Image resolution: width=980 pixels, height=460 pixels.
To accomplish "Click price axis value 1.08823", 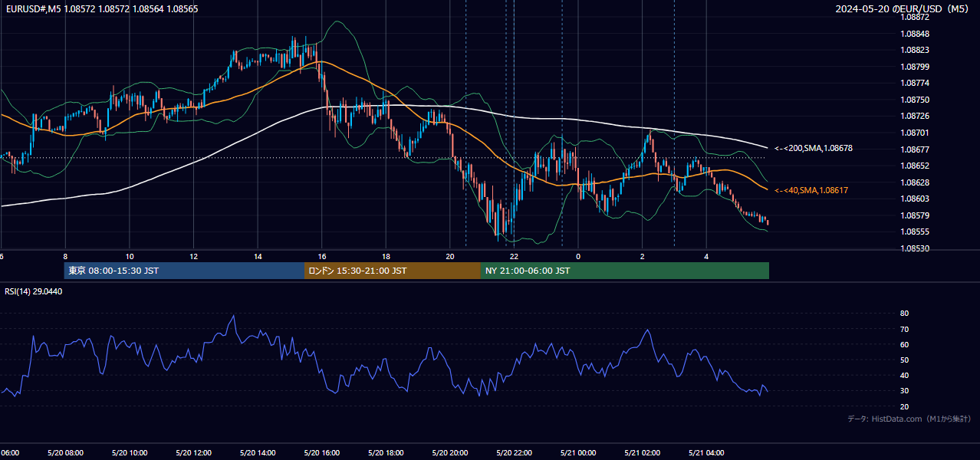I will click(x=915, y=50).
